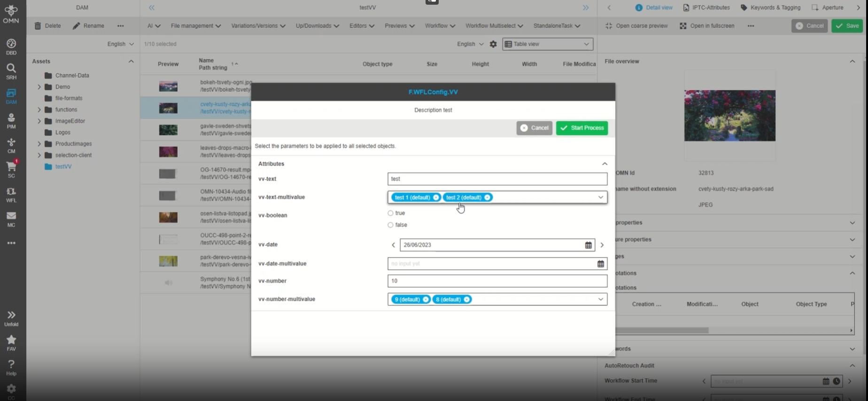868x401 pixels.
Task: Open the SRH search module icon
Action: (11, 71)
